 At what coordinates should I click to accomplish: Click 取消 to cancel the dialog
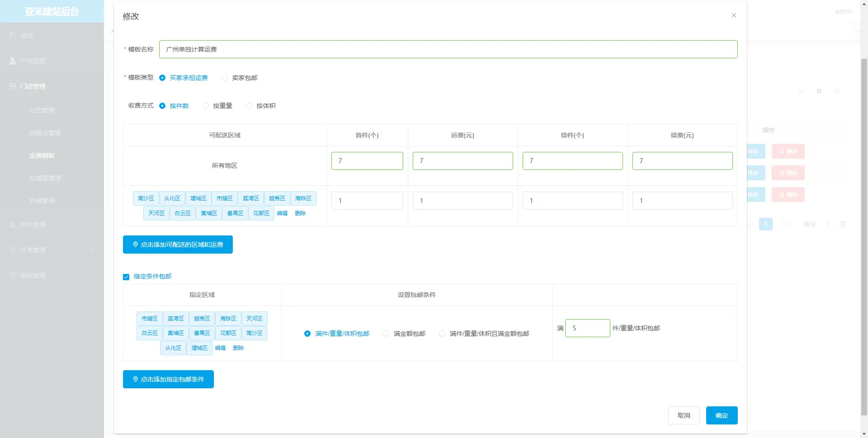(684, 415)
